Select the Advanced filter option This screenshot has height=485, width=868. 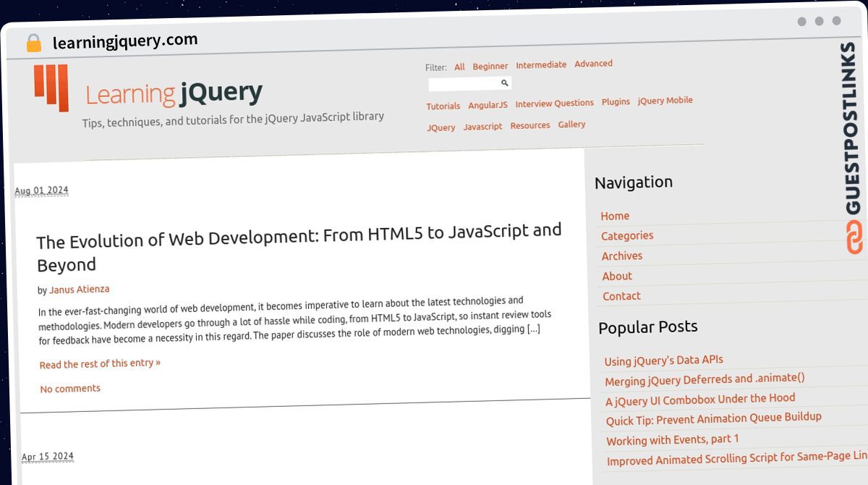pos(593,64)
